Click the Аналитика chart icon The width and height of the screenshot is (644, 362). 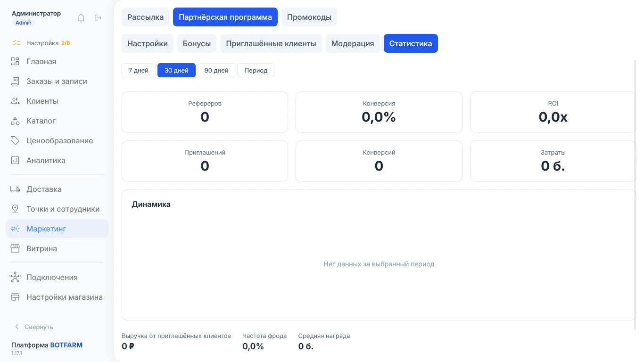tap(15, 160)
